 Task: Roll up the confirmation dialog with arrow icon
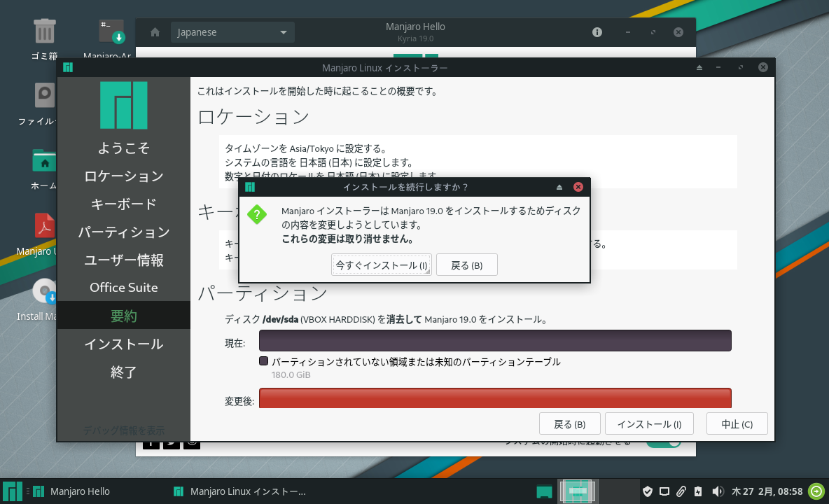pos(559,187)
